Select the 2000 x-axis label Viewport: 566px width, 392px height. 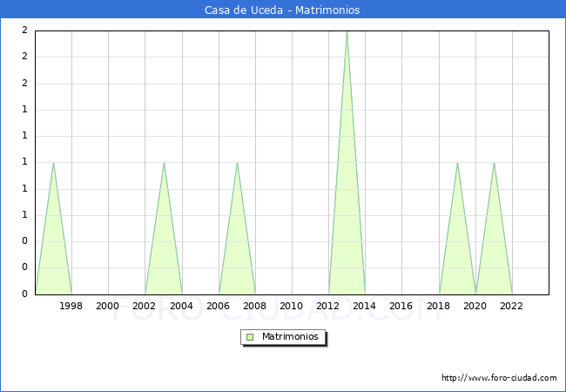pyautogui.click(x=108, y=306)
